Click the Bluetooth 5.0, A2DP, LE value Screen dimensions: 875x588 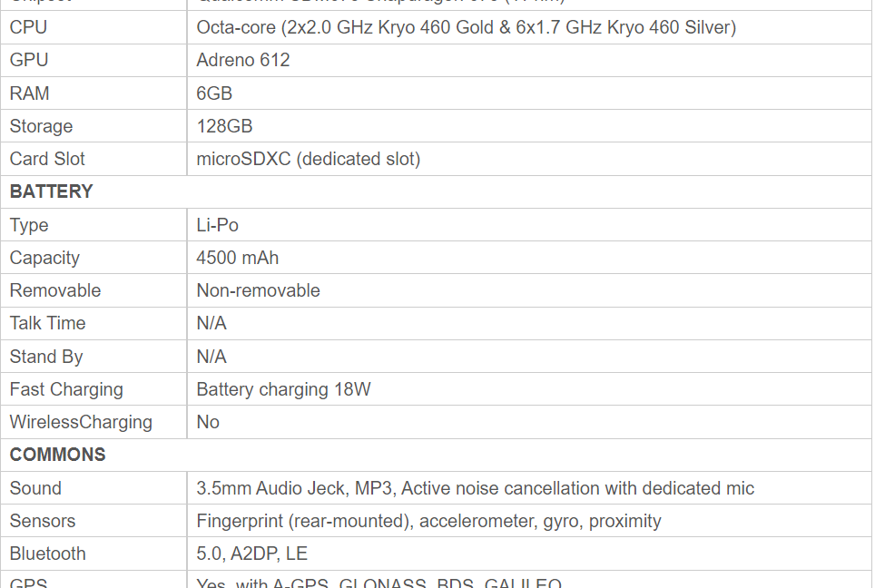[x=251, y=554]
